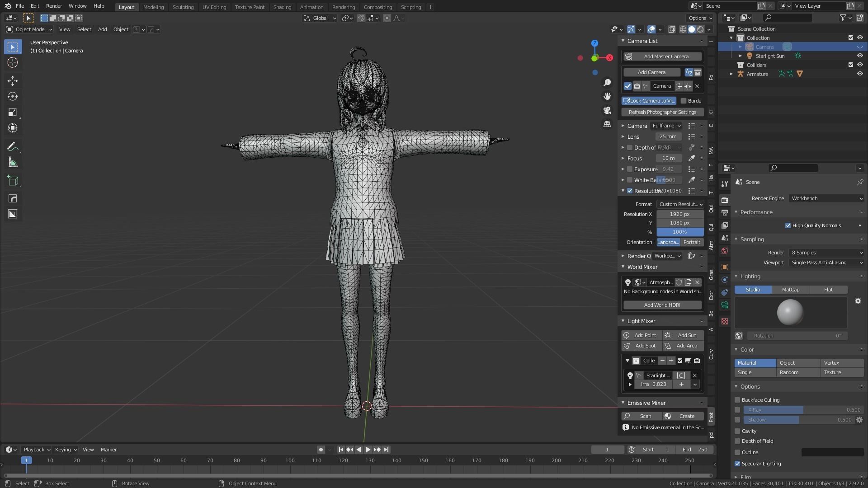Select wireframe viewport shading icon
This screenshot has height=488, width=868.
click(683, 29)
